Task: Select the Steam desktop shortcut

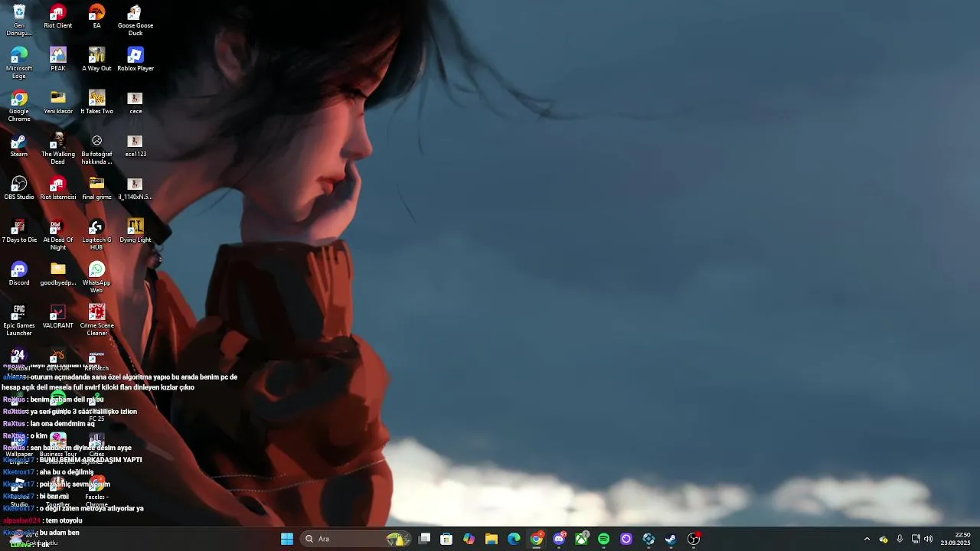Action: click(x=19, y=145)
